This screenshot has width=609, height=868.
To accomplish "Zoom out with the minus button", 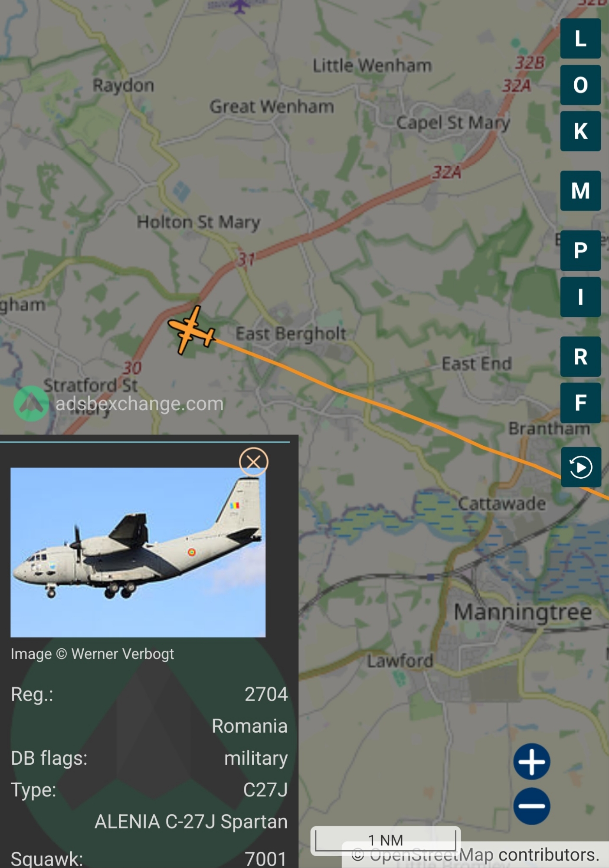I will pyautogui.click(x=532, y=806).
